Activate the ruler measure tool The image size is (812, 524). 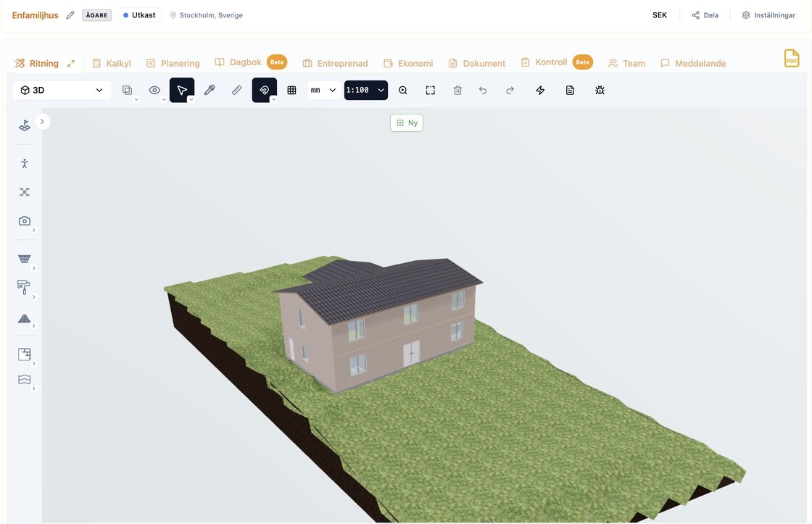click(236, 90)
